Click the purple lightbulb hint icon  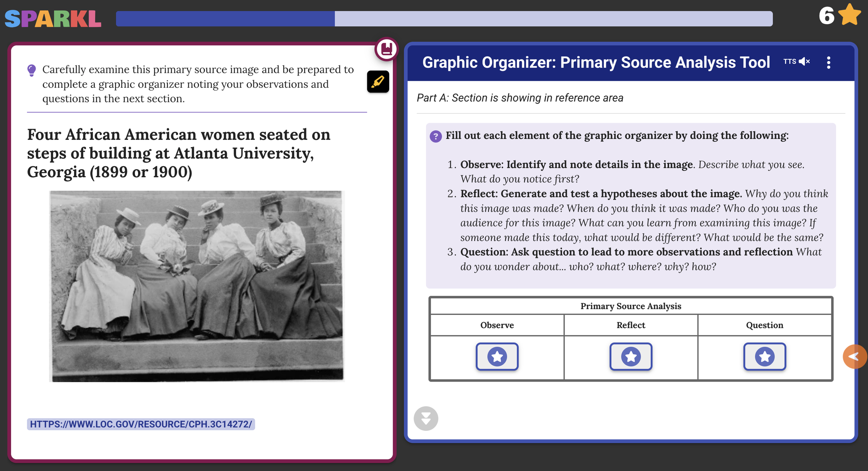click(32, 70)
